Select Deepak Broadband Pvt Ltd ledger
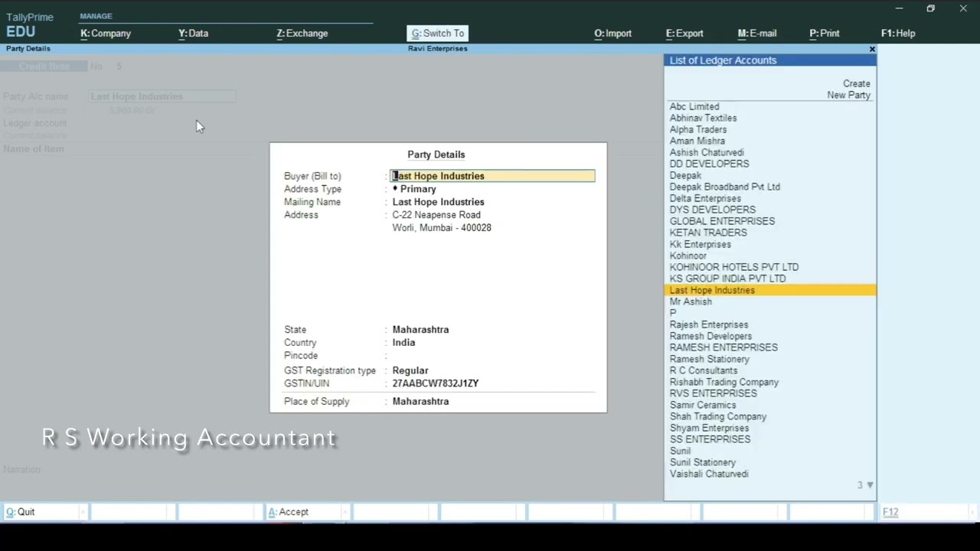 724,187
